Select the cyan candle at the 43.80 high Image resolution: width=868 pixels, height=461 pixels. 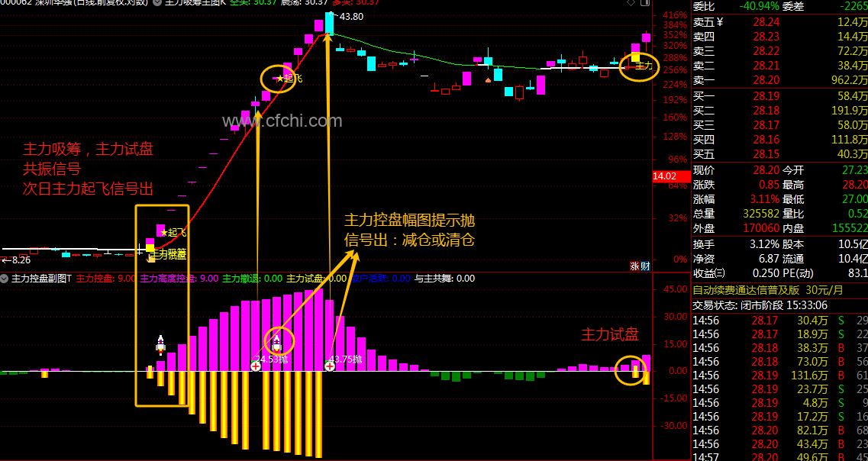pos(329,24)
